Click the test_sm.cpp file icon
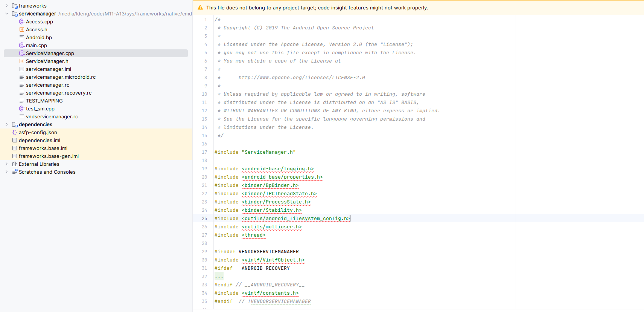 tap(22, 109)
